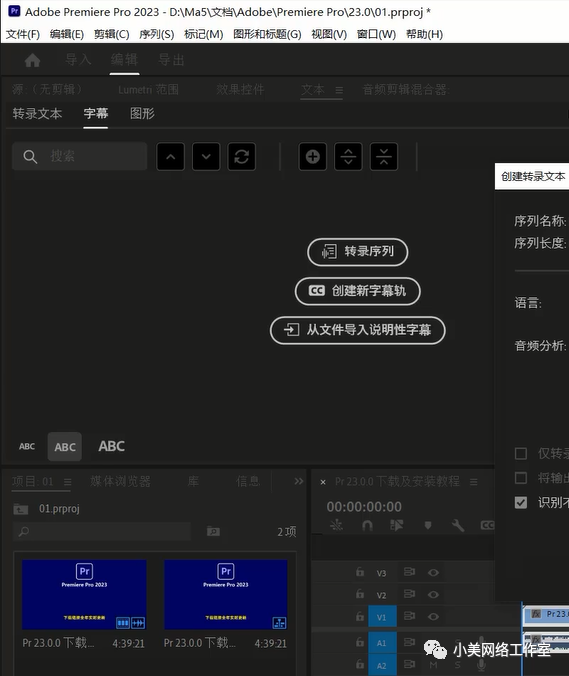This screenshot has height=676, width=569.
Task: Mute track A2
Action: [x=434, y=665]
